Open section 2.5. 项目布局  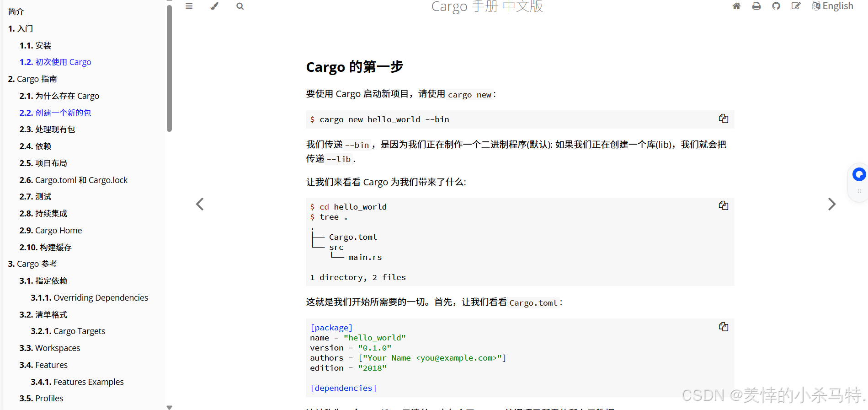pos(43,163)
